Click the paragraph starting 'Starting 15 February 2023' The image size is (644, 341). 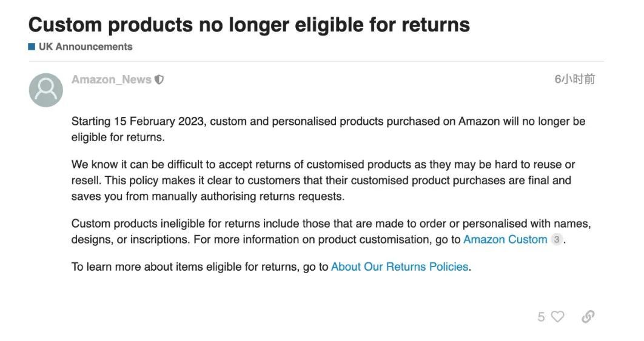tap(328, 129)
